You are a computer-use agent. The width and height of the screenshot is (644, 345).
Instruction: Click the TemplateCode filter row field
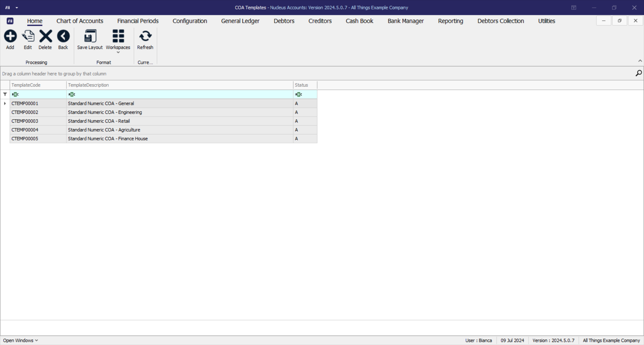coord(38,94)
